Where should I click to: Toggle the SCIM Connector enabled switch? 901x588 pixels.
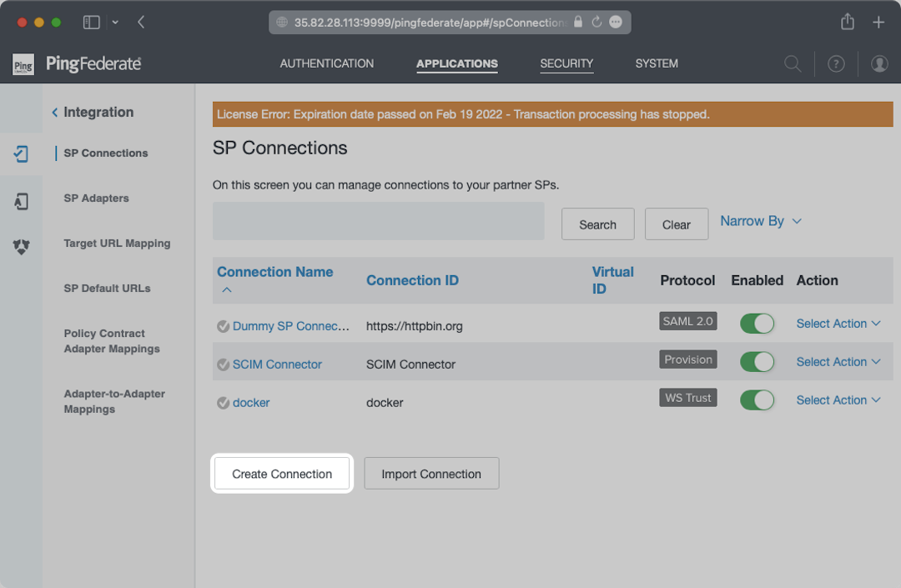(757, 362)
